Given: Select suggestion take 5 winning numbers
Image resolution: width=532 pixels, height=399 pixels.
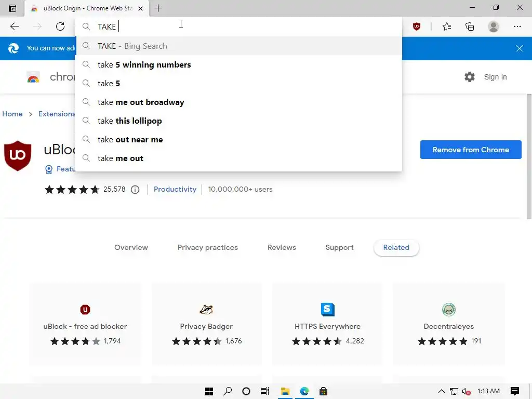Looking at the screenshot, I should 239,65.
